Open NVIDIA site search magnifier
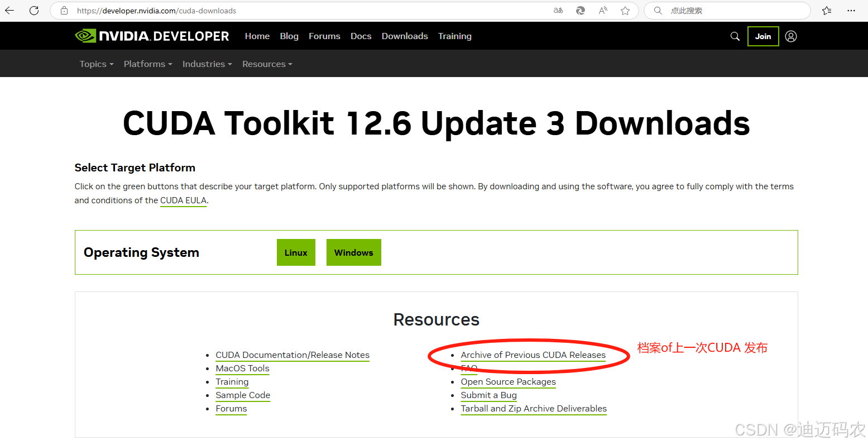This screenshot has width=868, height=445. [x=735, y=36]
